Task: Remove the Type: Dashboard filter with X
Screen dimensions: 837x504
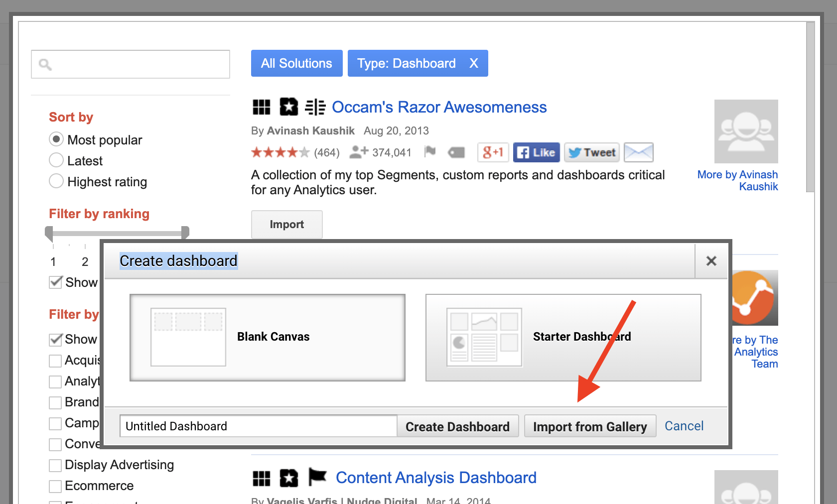Action: click(474, 63)
